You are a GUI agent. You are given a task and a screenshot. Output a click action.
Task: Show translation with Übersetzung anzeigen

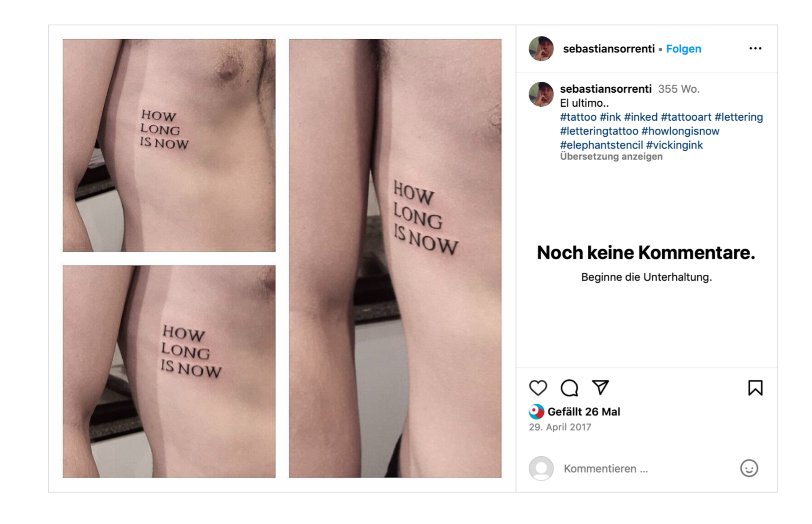pos(611,157)
